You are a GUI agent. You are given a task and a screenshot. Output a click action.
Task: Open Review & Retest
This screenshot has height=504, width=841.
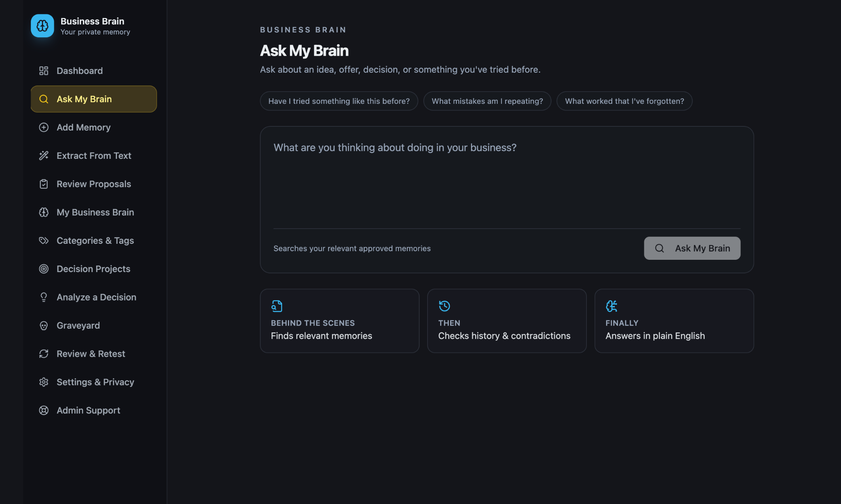click(x=94, y=354)
